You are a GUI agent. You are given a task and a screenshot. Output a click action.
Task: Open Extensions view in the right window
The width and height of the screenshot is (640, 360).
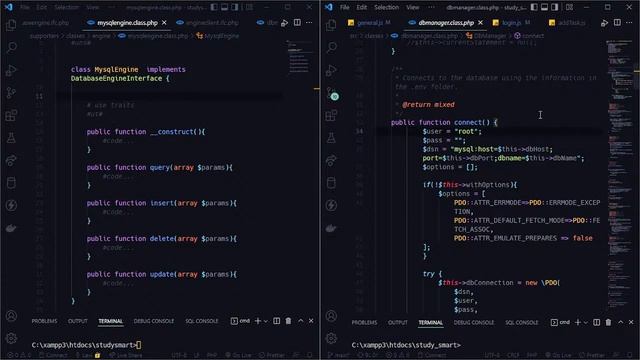pos(331,116)
